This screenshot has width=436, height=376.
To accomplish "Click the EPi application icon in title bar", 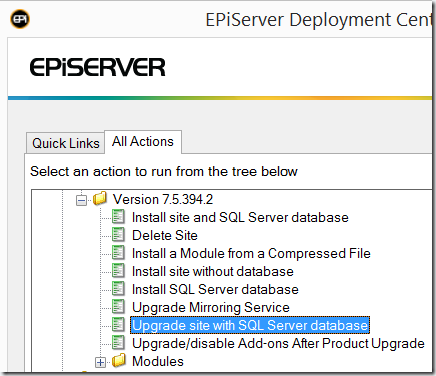I will pyautogui.click(x=20, y=19).
